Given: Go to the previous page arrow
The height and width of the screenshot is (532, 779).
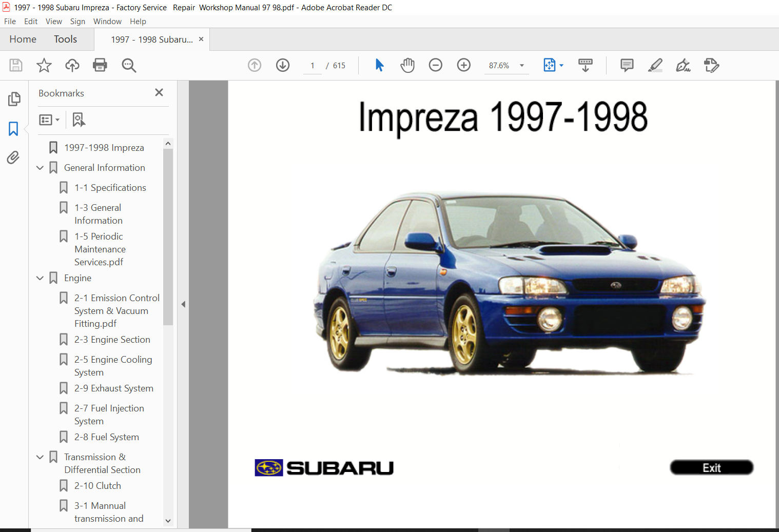Looking at the screenshot, I should (255, 65).
